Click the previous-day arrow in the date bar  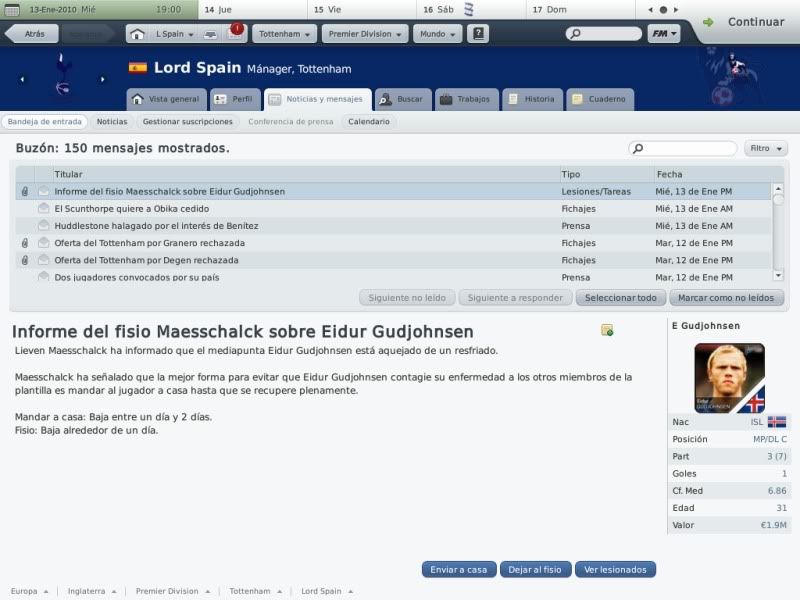coord(651,10)
